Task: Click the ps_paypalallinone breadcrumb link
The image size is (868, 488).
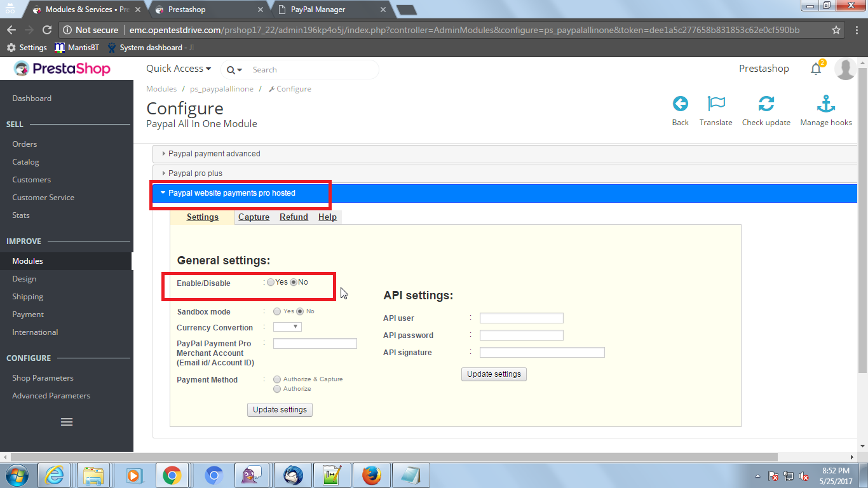Action: tap(222, 89)
